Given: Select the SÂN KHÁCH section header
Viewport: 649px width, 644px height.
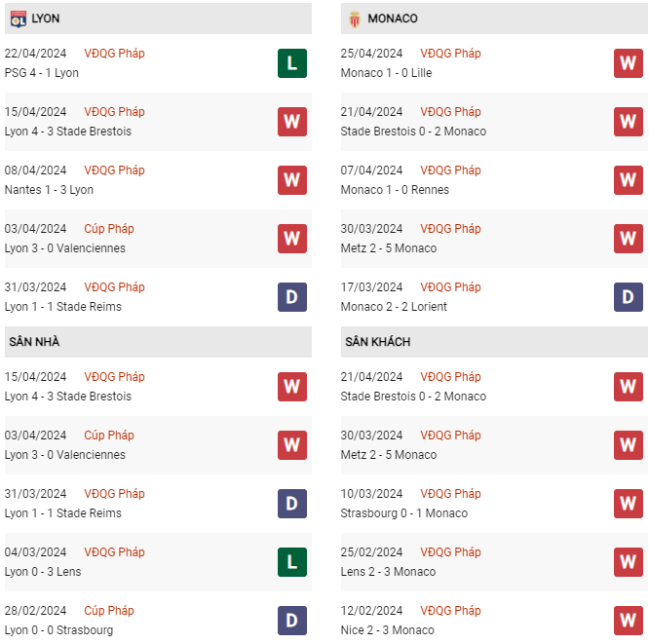Looking at the screenshot, I should click(x=377, y=342).
